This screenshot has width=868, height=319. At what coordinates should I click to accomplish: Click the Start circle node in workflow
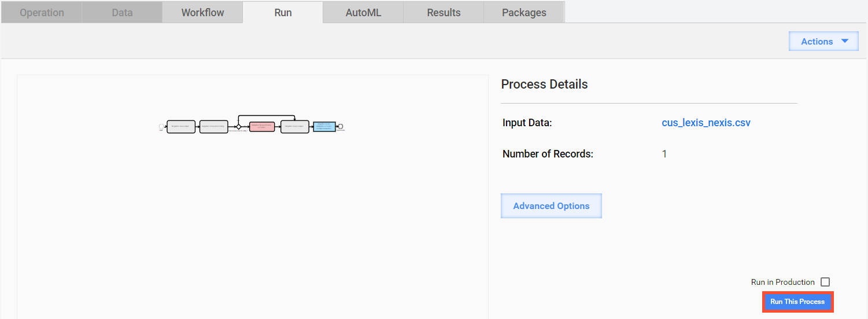[x=161, y=126]
